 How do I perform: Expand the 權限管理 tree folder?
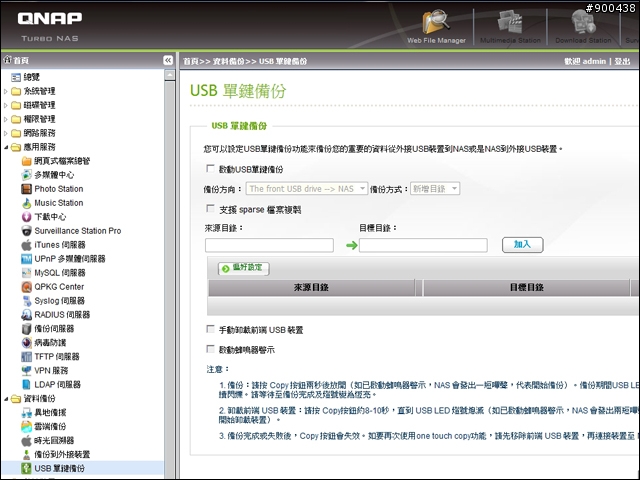[x=6, y=119]
